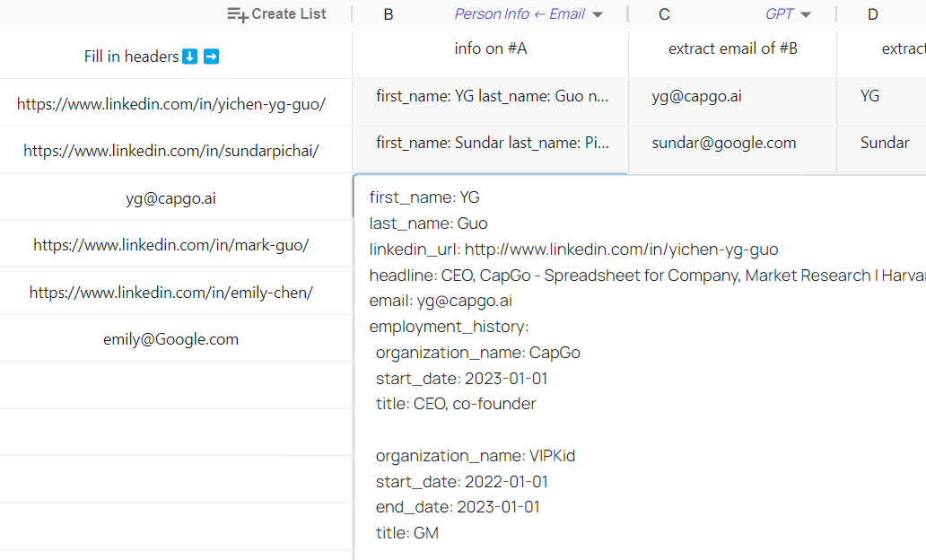
Task: Click the right arrow emoji icon
Action: [x=212, y=57]
